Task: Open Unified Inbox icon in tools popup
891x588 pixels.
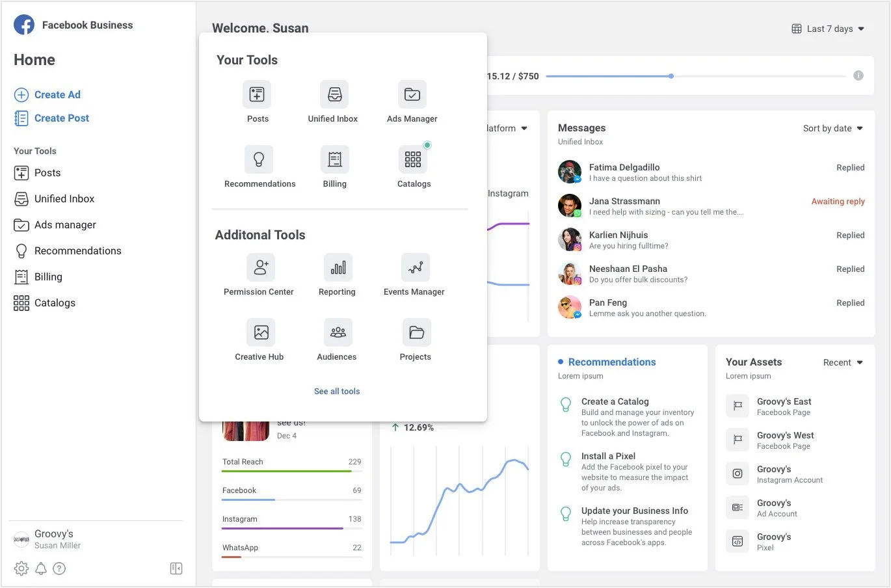Action: (334, 94)
